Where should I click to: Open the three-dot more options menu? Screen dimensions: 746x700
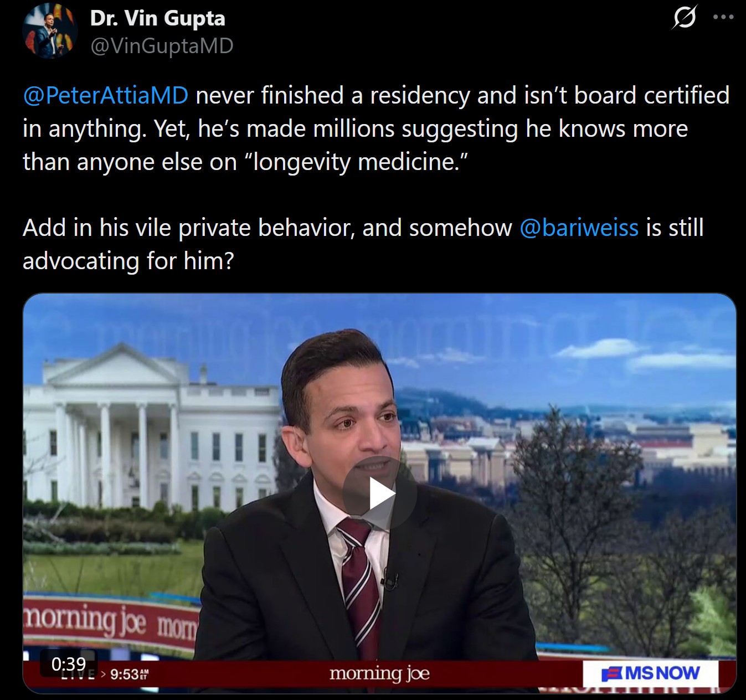click(723, 17)
